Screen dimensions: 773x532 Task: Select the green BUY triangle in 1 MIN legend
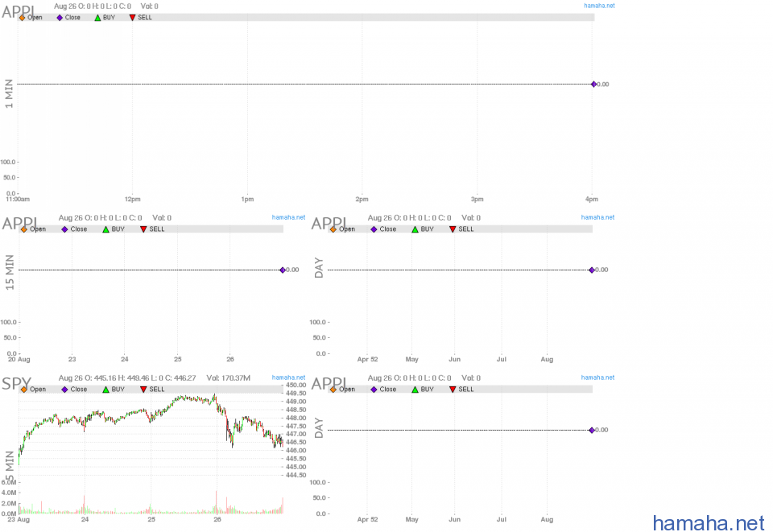click(x=97, y=17)
